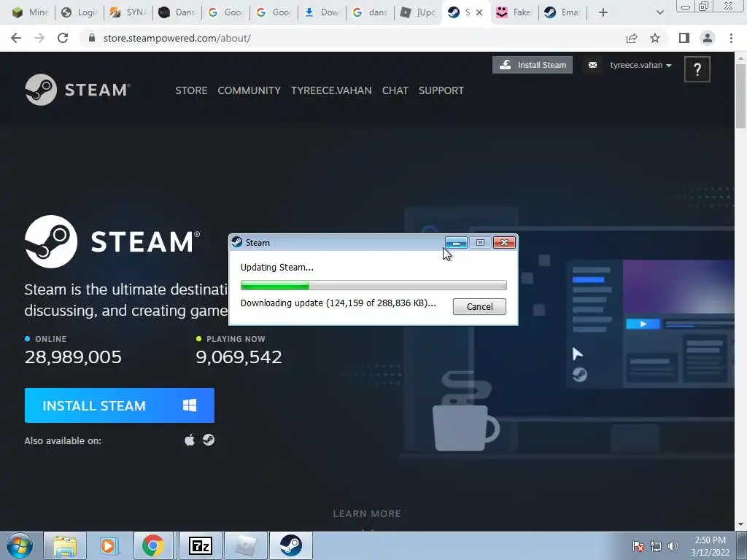
Task: Switch to the Minecraft browser tab
Action: click(29, 13)
